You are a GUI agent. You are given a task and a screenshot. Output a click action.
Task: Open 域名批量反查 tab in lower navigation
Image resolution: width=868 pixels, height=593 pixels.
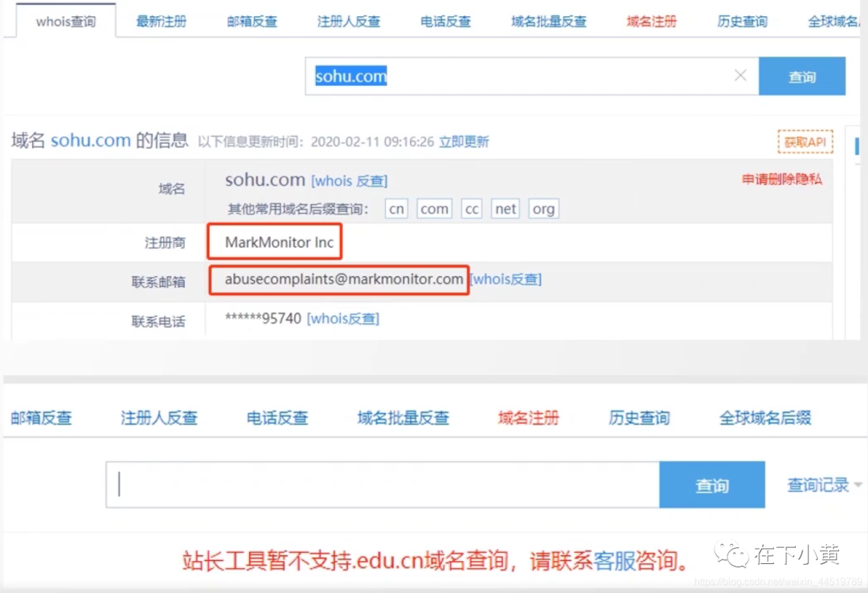pos(403,418)
